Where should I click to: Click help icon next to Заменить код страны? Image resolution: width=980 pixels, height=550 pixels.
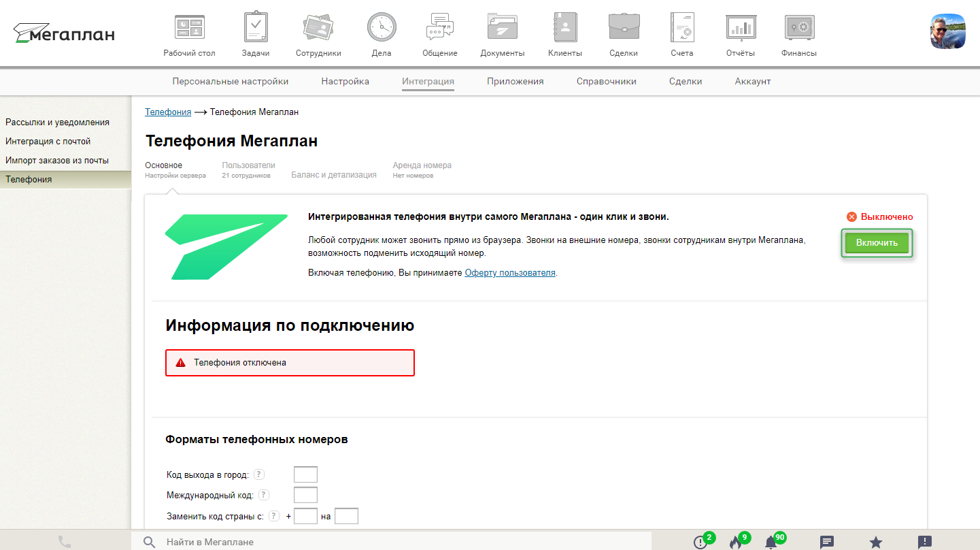pos(274,516)
